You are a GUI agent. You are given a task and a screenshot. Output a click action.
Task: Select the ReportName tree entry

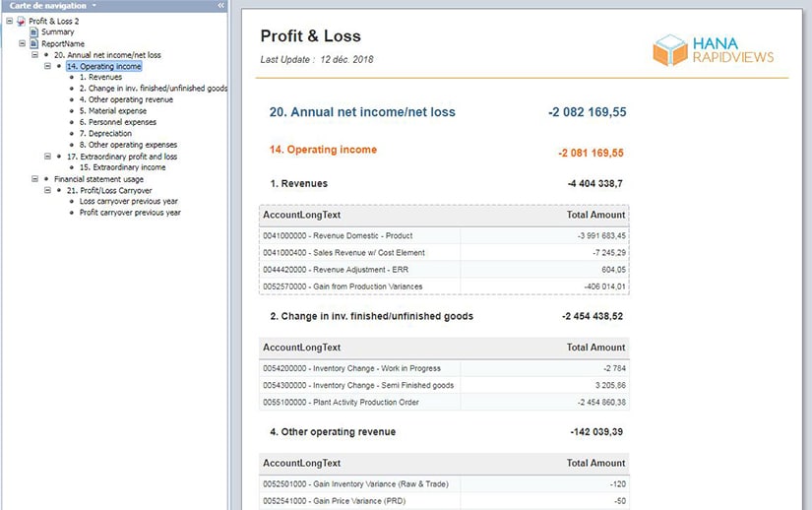pyautogui.click(x=63, y=43)
